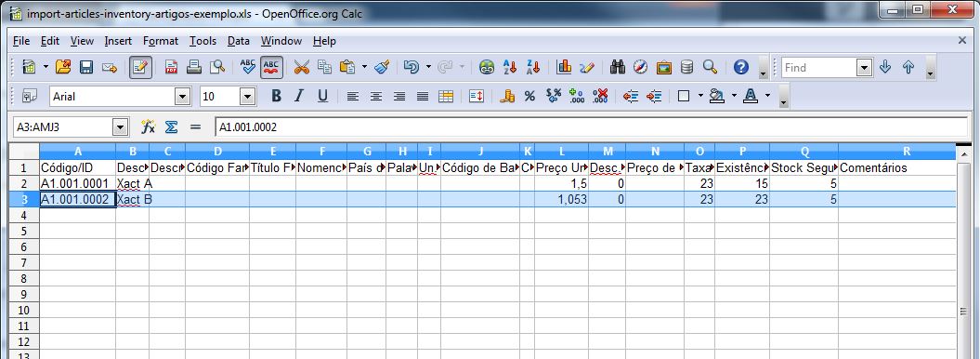Apply the Font Color A swatch
This screenshot has width=980, height=359.
(x=751, y=97)
